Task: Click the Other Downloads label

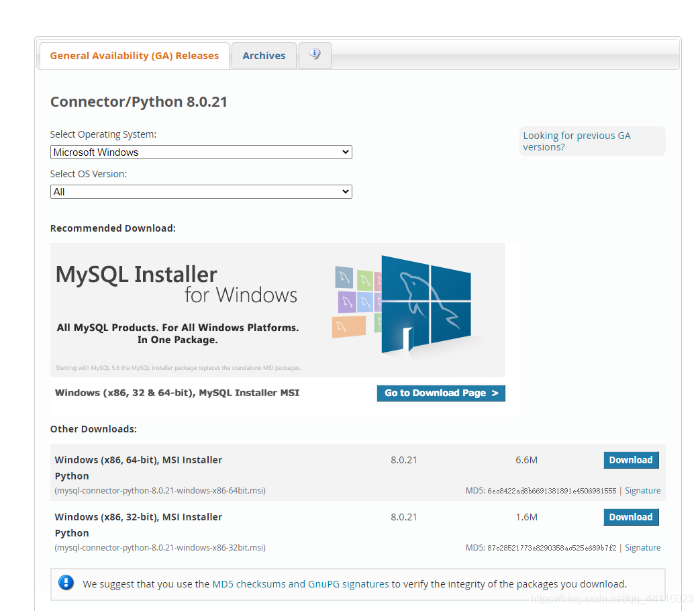Action: [x=94, y=429]
